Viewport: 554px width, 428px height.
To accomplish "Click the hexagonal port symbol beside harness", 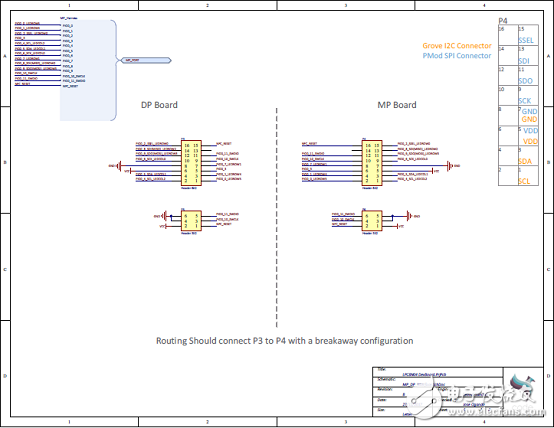I will pos(146,60).
